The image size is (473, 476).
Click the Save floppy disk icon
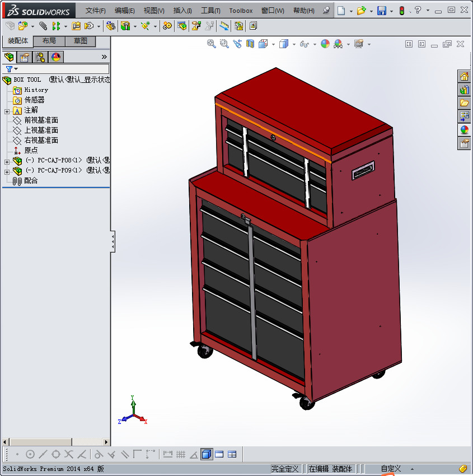tap(382, 11)
